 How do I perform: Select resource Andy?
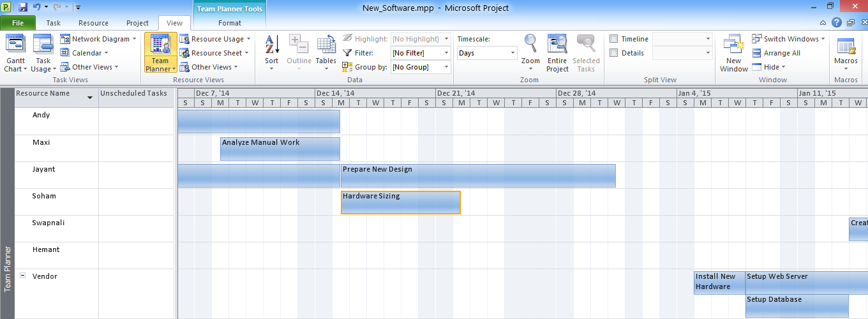click(x=41, y=115)
